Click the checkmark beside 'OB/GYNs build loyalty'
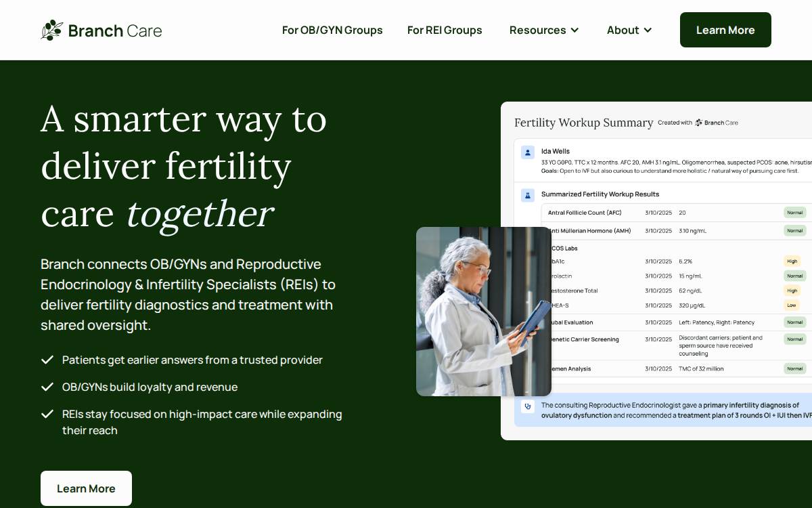Image resolution: width=812 pixels, height=508 pixels. point(47,387)
